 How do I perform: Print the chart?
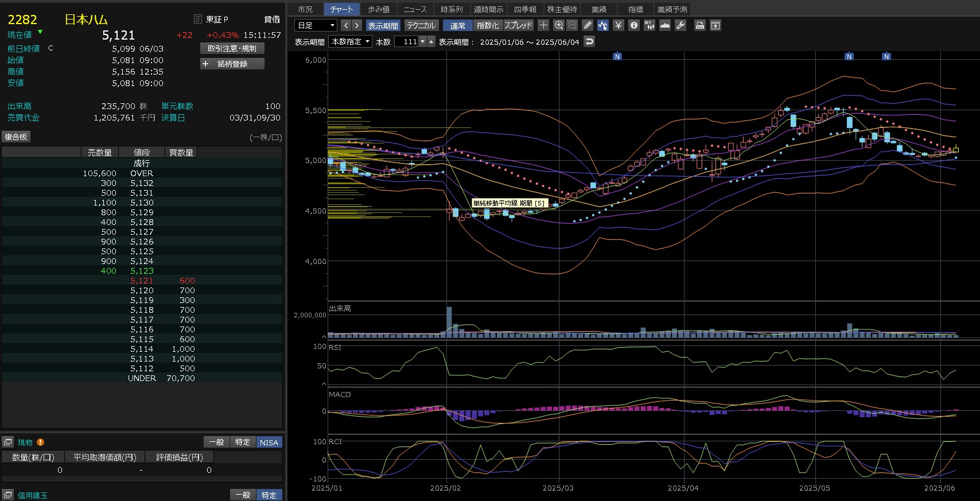(699, 25)
